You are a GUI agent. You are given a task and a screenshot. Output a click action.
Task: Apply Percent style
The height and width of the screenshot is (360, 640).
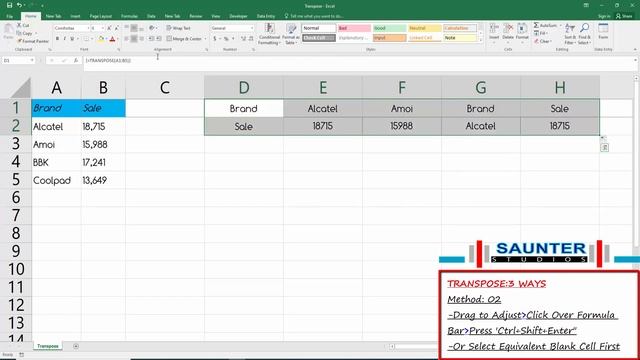click(226, 39)
